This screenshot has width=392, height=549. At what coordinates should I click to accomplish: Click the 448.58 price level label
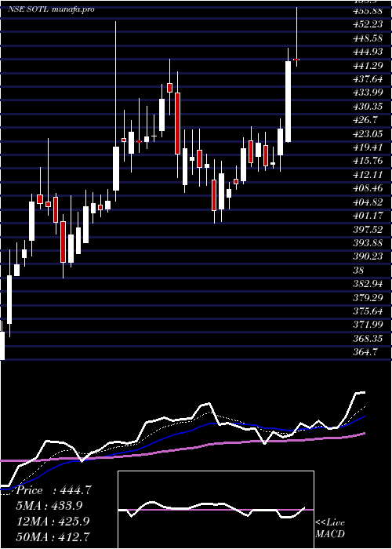coord(368,38)
